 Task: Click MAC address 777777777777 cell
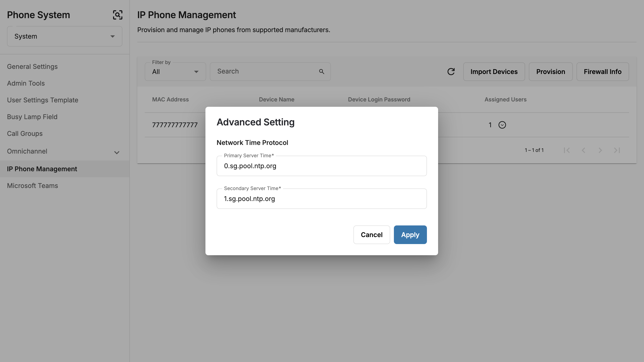(x=175, y=125)
